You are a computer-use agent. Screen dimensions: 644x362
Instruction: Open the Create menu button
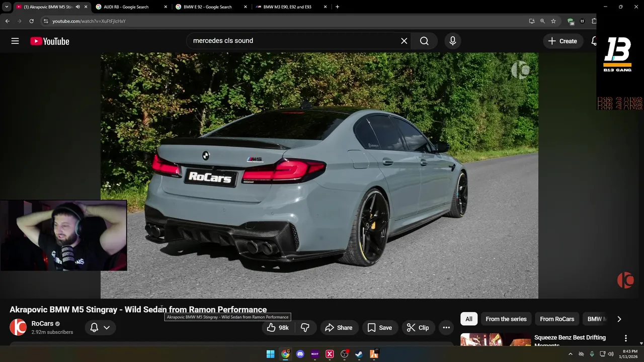562,41
